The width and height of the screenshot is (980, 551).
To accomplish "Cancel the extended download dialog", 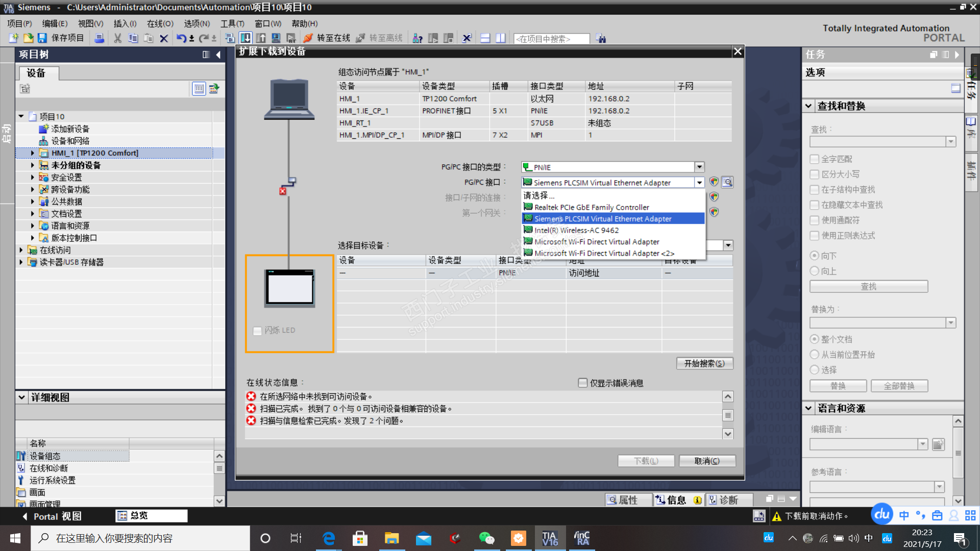I will click(707, 461).
